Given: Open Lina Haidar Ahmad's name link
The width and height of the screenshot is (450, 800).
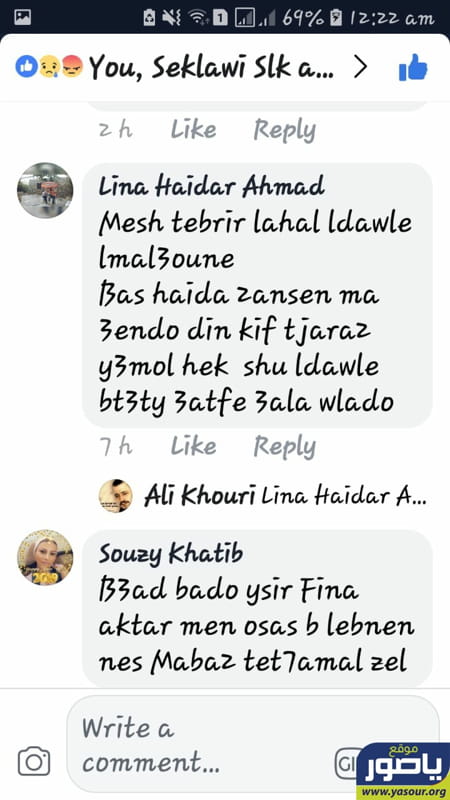Looking at the screenshot, I should pyautogui.click(x=211, y=187).
